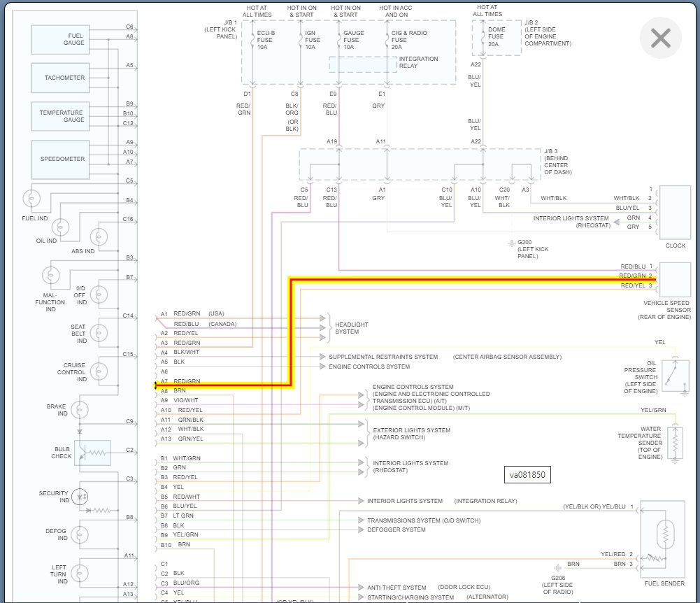
Task: Click the 'A4 BLK/WHT' connector pin
Action: tap(180, 352)
